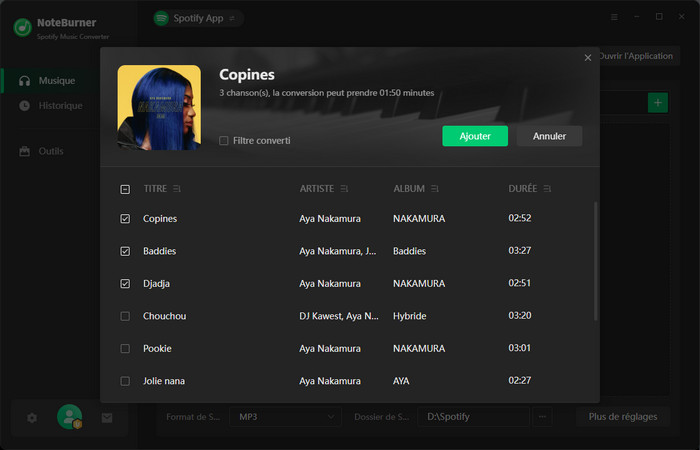Open the MP3 output format dropdown
The width and height of the screenshot is (700, 450).
[286, 417]
